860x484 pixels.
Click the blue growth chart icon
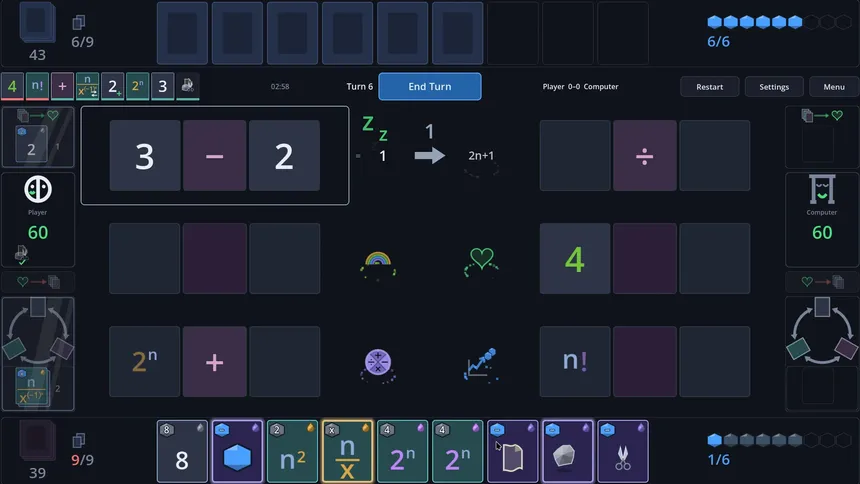(480, 362)
